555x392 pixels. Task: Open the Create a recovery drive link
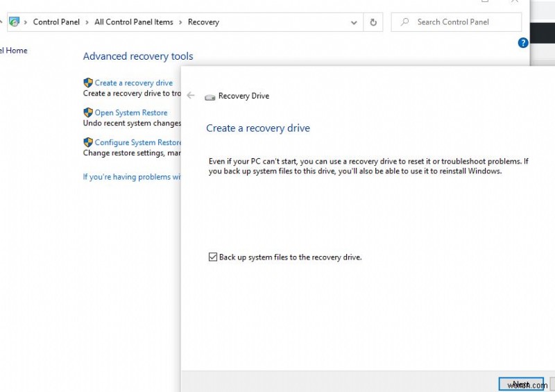(x=133, y=83)
